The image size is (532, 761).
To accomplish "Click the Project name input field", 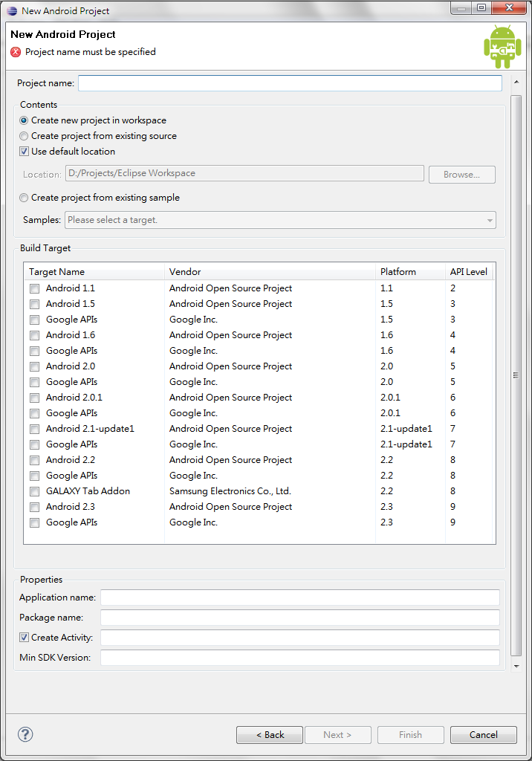I will [x=291, y=83].
